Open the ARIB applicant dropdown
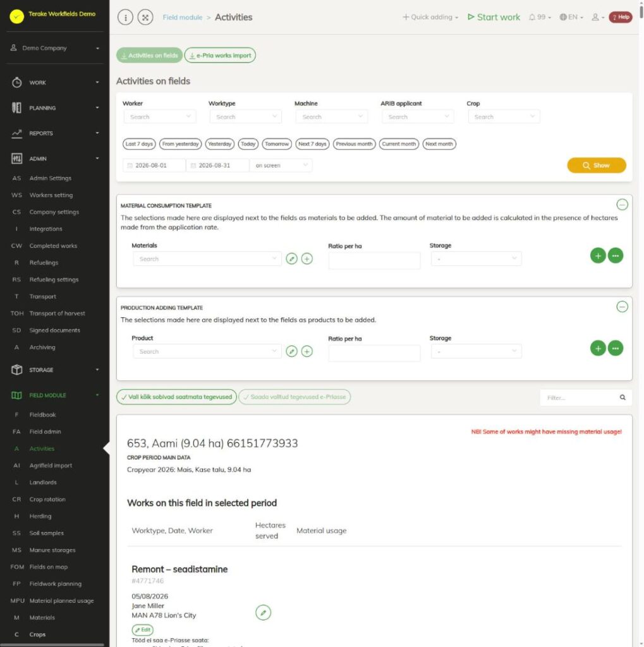The height and width of the screenshot is (647, 644). [418, 117]
